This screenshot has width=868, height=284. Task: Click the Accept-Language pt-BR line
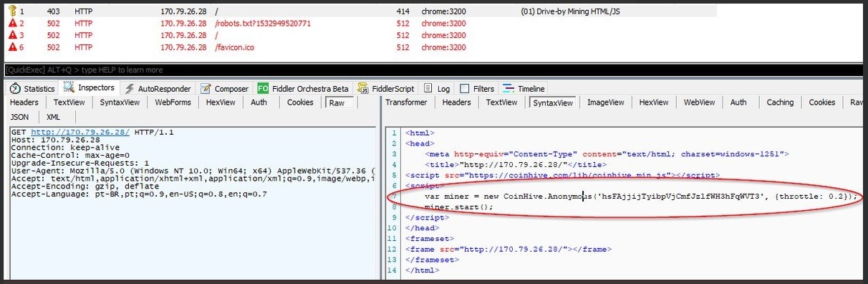(x=139, y=194)
